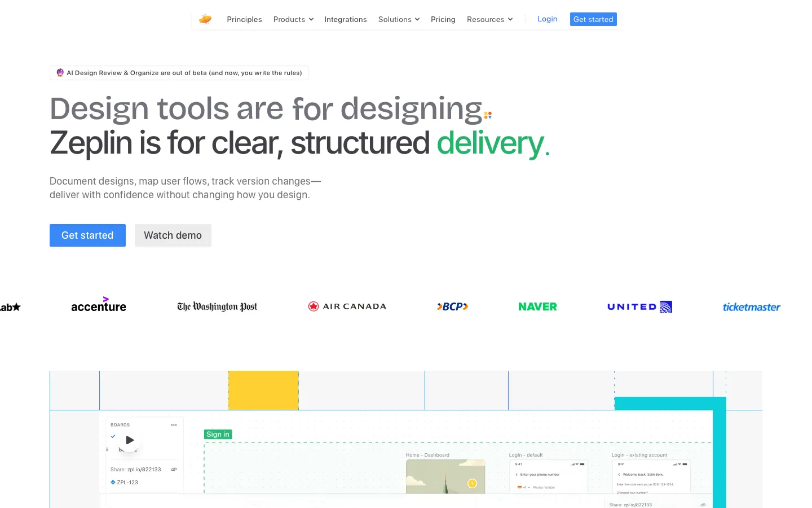Open the Principles page
Screen dimensions: 812x508
coord(244,19)
